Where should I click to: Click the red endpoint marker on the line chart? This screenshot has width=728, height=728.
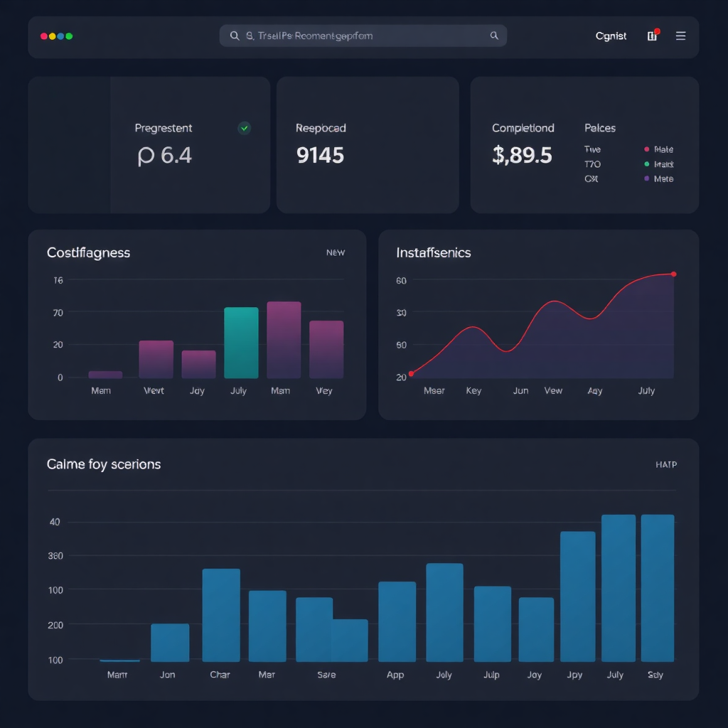click(673, 274)
